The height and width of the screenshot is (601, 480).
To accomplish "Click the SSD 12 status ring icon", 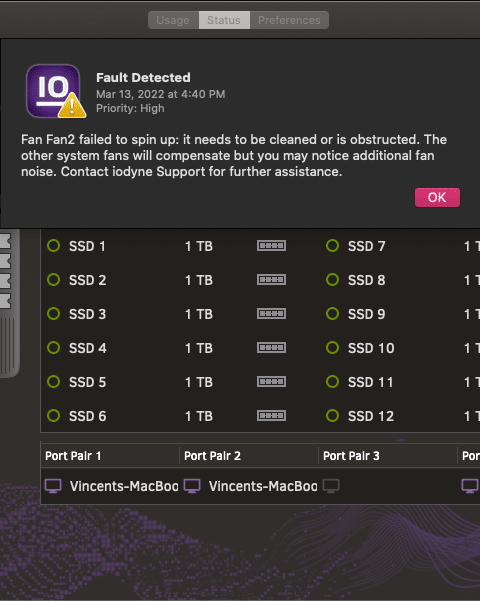I will coord(332,416).
